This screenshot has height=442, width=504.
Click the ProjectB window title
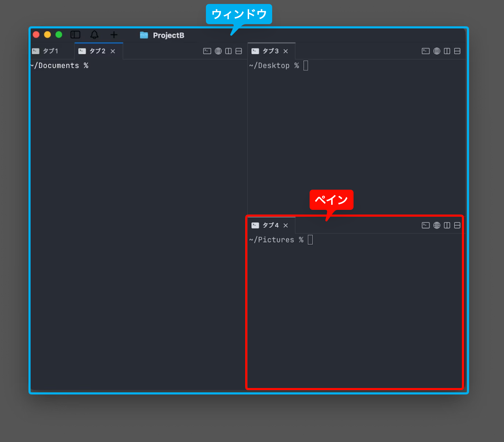pyautogui.click(x=168, y=35)
